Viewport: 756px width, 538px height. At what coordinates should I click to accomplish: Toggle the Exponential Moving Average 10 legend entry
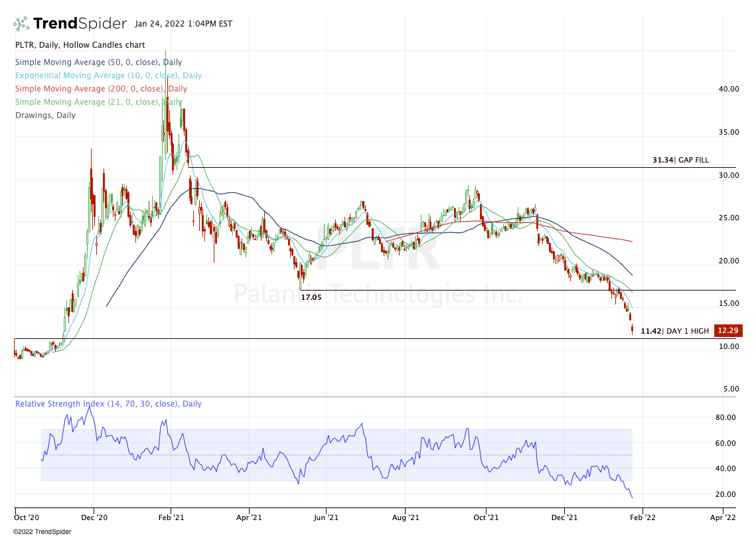[108, 76]
